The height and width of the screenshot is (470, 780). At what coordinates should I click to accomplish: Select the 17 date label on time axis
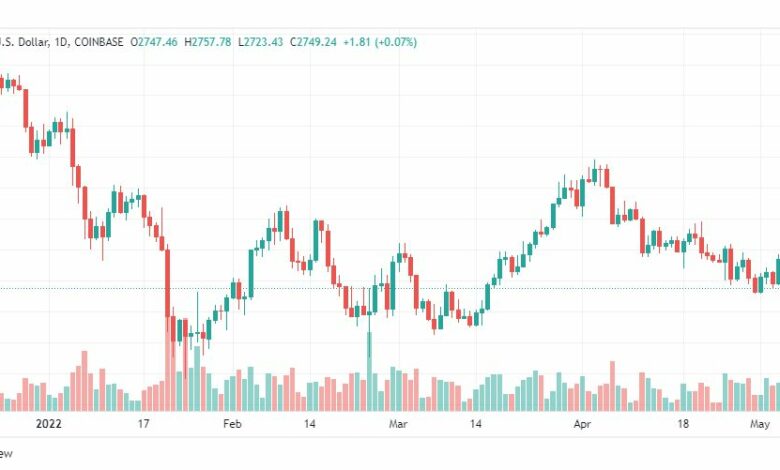point(143,424)
